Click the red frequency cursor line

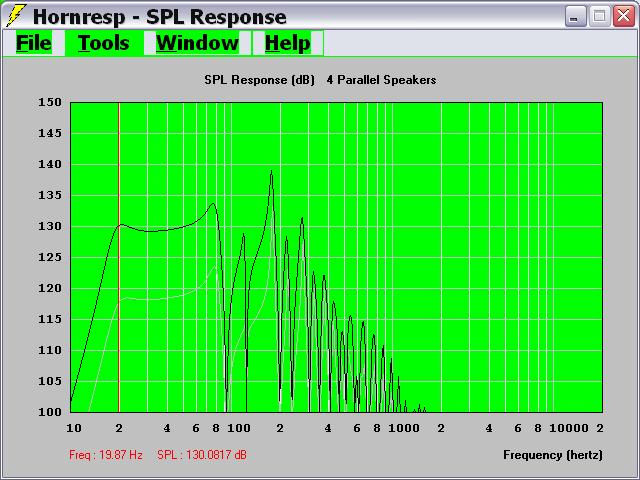(119, 257)
